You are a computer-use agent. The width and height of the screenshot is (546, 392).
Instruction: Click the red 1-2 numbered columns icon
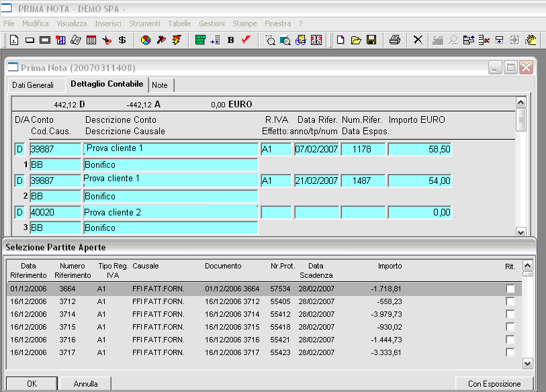click(316, 40)
